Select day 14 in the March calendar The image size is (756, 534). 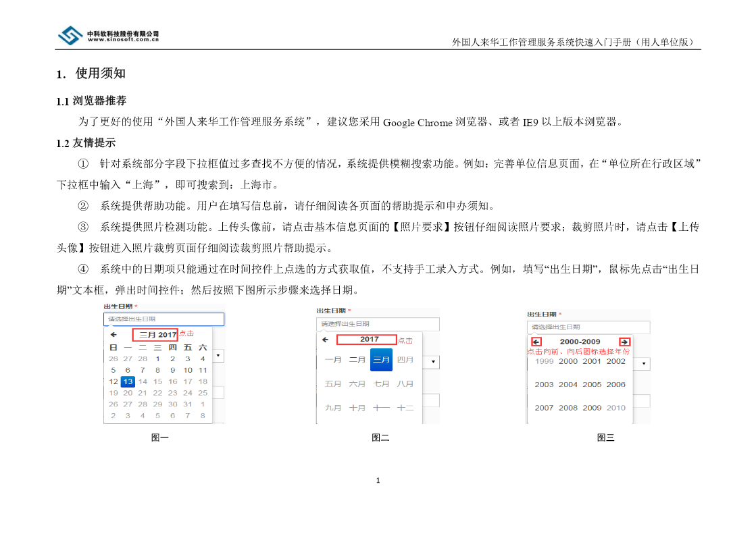click(x=143, y=381)
